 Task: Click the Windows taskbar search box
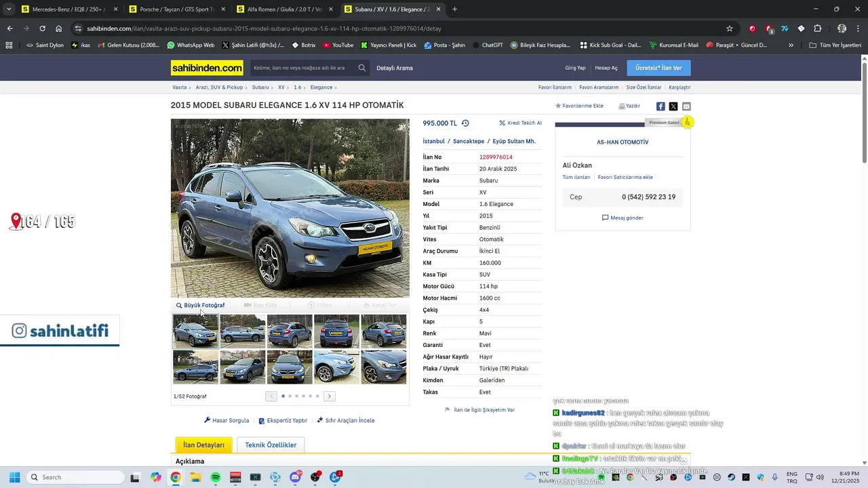click(75, 477)
